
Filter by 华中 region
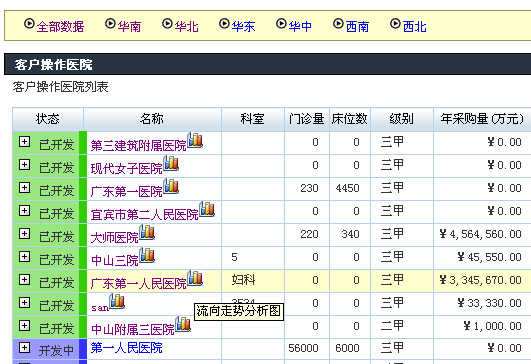[300, 26]
